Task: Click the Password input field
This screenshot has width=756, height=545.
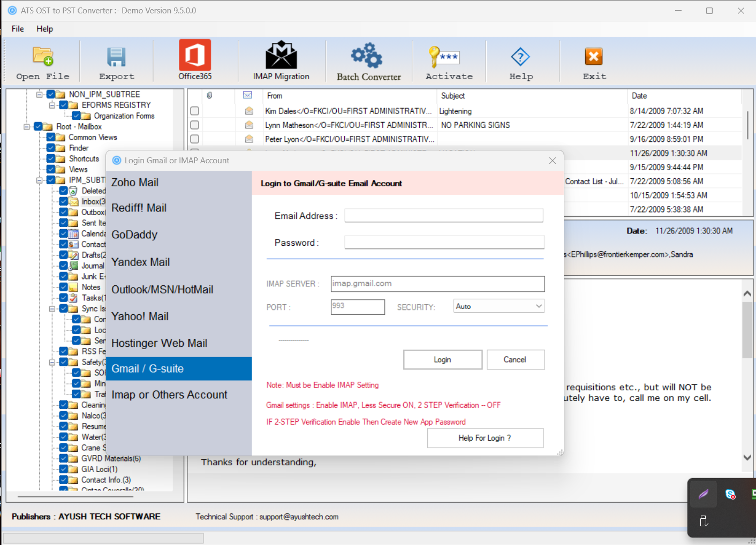Action: coord(444,242)
